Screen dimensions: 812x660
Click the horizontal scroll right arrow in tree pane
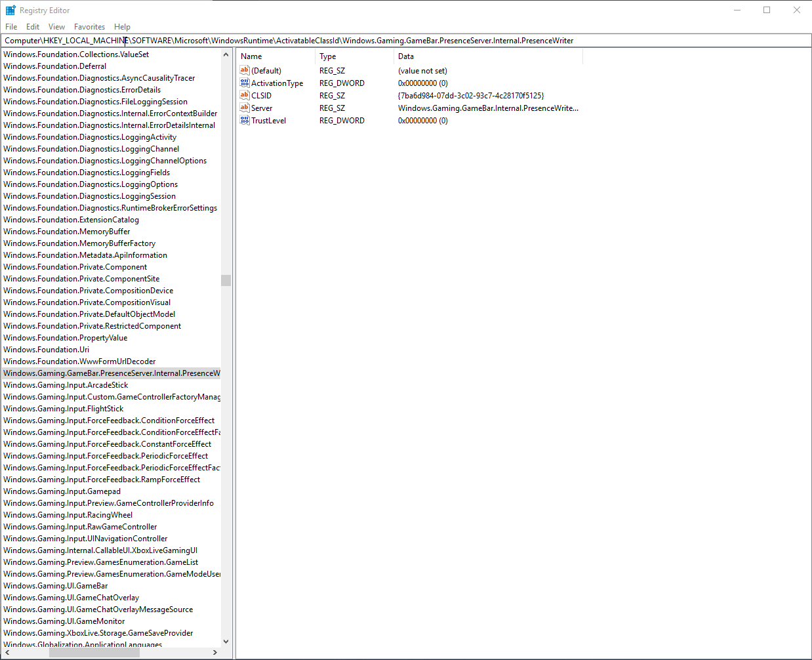point(215,652)
